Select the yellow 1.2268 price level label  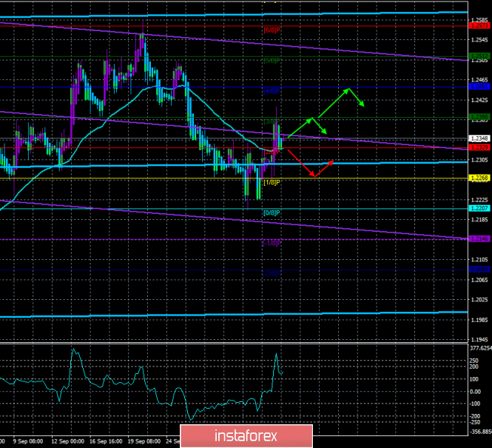click(480, 178)
